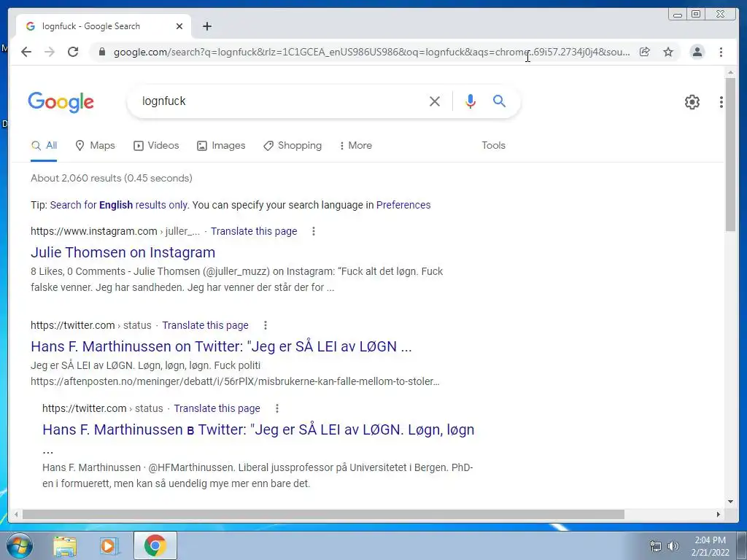Open the network tray icon
The height and width of the screenshot is (560, 747).
[656, 546]
